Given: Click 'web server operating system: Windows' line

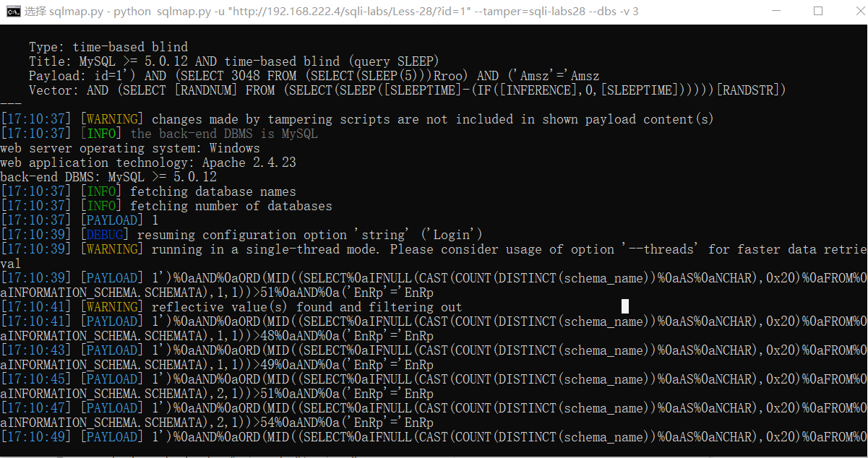Looking at the screenshot, I should (x=130, y=148).
